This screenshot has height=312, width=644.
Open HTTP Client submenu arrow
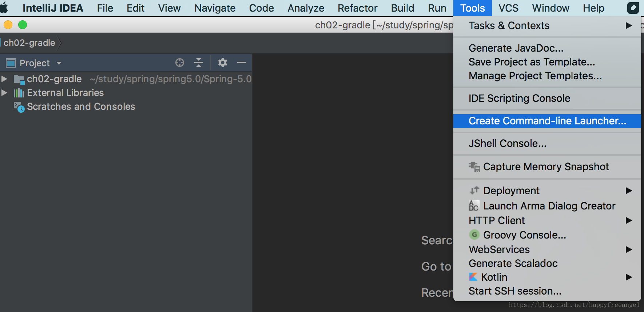[x=629, y=220]
